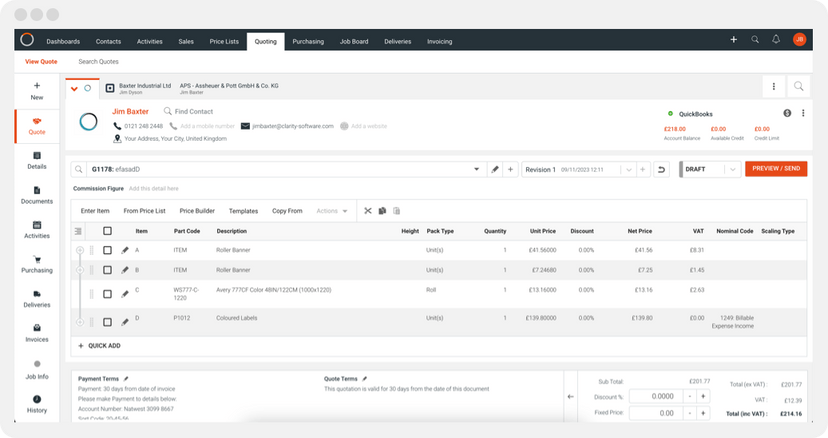The height and width of the screenshot is (438, 828).
Task: Expand the Actions dropdown menu
Action: click(332, 211)
